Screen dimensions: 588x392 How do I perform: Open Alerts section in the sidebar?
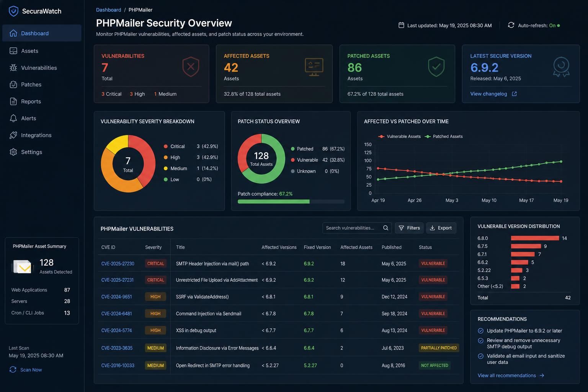pos(42,118)
